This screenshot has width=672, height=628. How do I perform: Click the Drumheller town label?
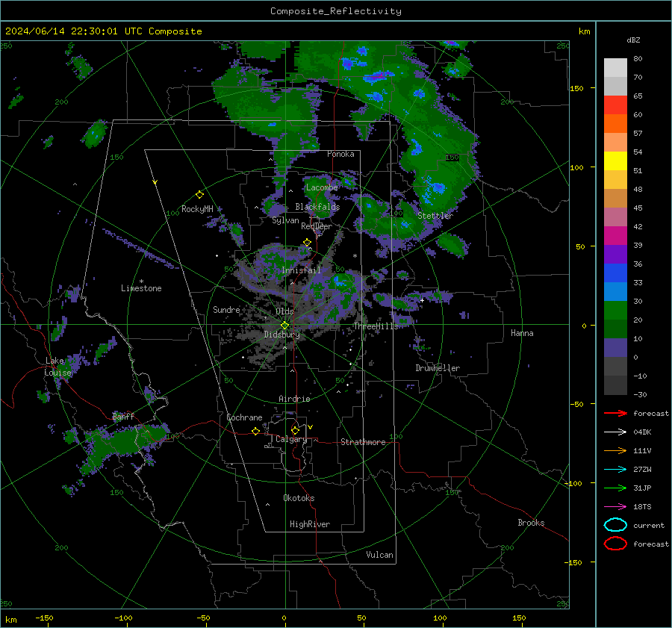(438, 368)
